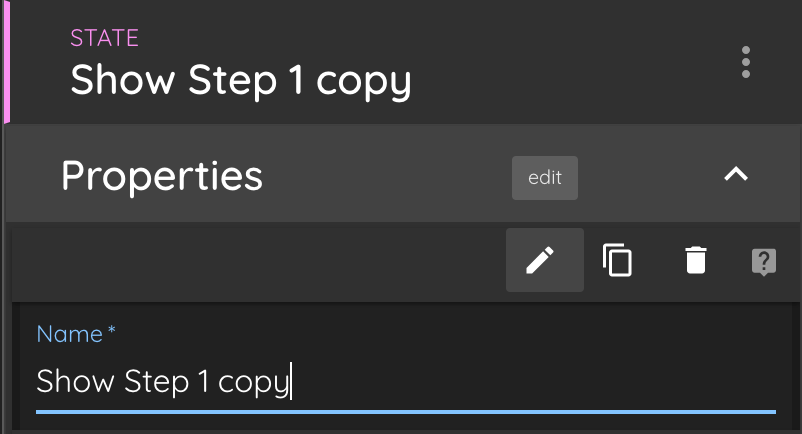Select the Show Step 1 copy header title

tap(240, 81)
